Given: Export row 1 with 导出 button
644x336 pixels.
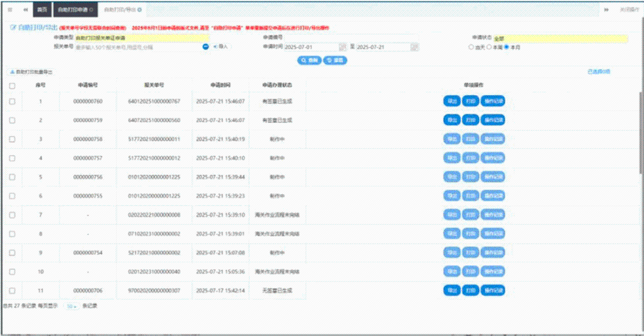Looking at the screenshot, I should point(452,101).
